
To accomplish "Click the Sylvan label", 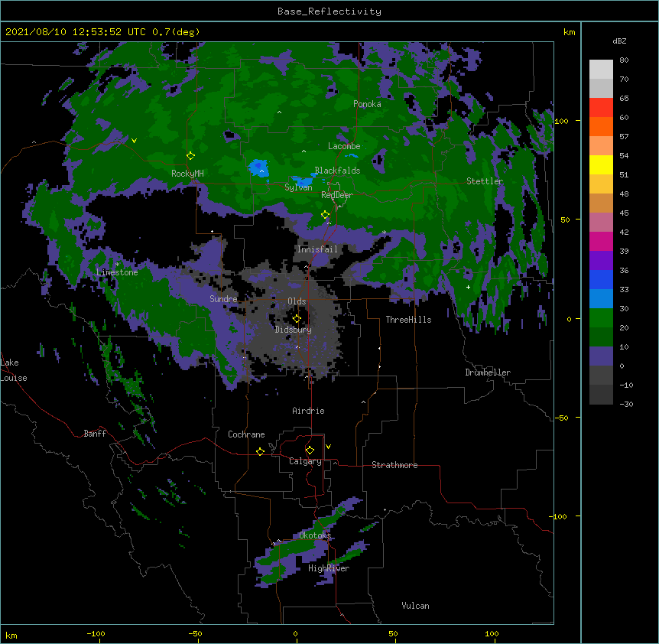I will coord(298,187).
